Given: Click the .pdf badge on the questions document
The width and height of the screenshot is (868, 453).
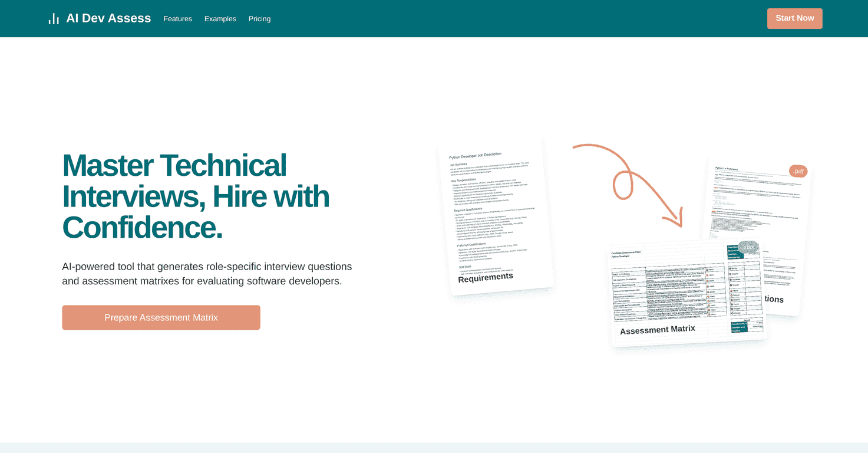Looking at the screenshot, I should tap(798, 171).
